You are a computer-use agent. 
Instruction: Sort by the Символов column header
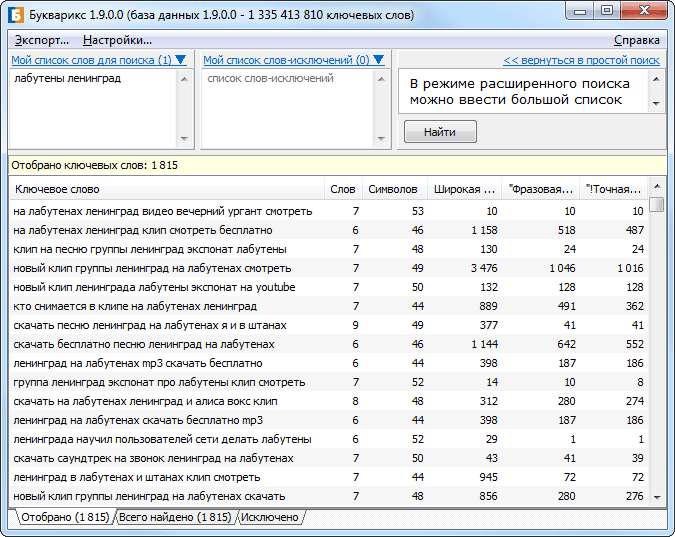(393, 188)
